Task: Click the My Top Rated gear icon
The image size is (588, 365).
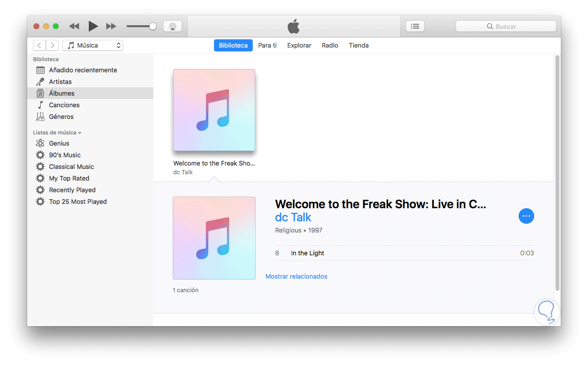Action: tap(40, 178)
